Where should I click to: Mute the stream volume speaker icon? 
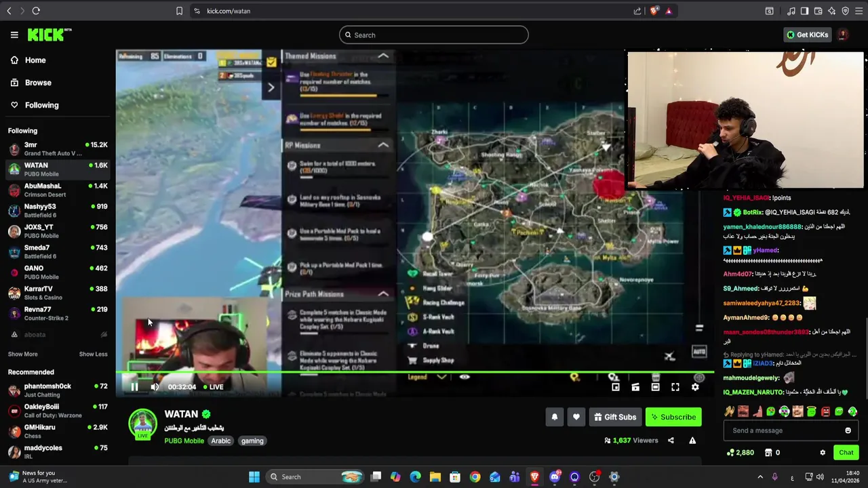pos(155,387)
